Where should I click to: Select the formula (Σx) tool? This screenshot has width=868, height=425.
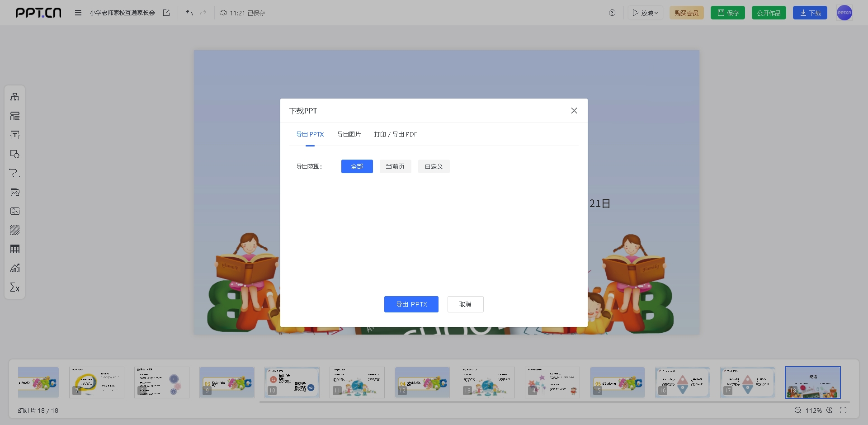point(15,288)
